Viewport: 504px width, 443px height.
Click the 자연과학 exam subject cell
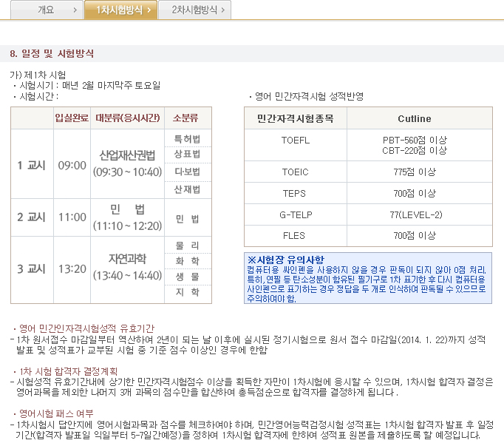click(x=127, y=266)
